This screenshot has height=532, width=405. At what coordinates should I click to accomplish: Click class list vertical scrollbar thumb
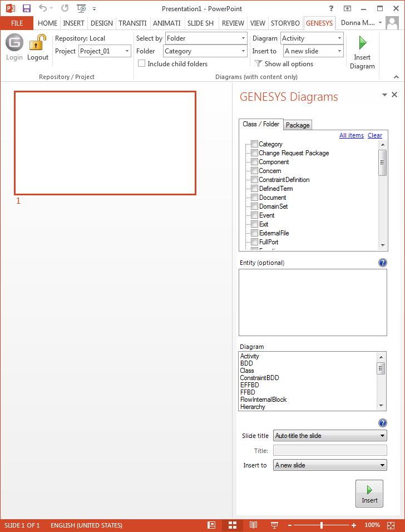[383, 162]
